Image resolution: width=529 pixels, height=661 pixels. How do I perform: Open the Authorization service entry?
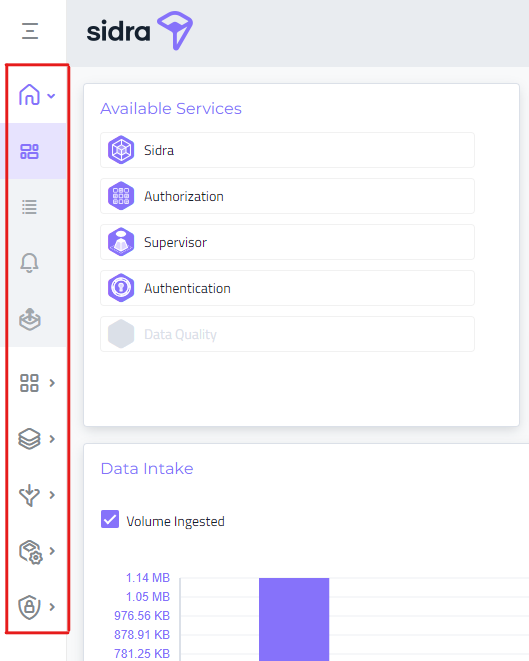tap(287, 196)
